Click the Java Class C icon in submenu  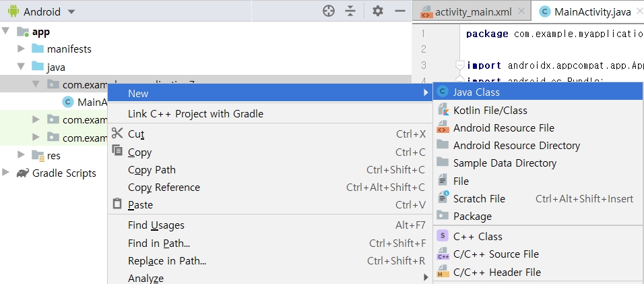[x=443, y=91]
